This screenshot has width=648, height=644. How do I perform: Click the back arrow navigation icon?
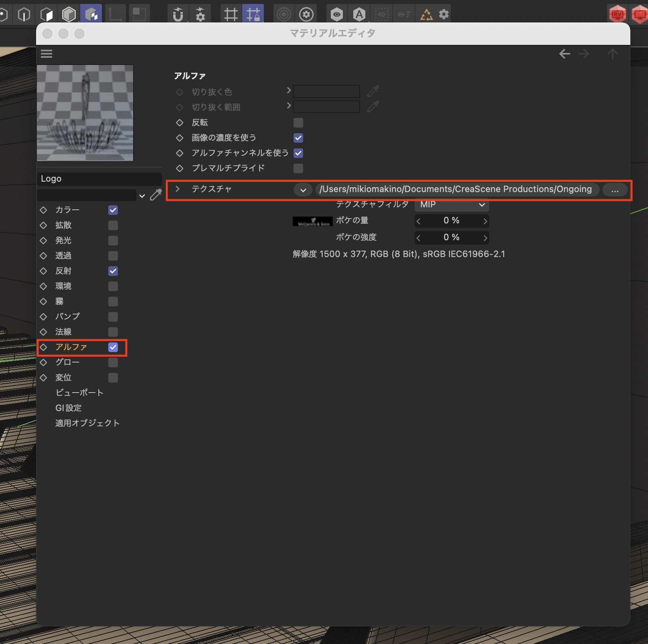(x=565, y=54)
